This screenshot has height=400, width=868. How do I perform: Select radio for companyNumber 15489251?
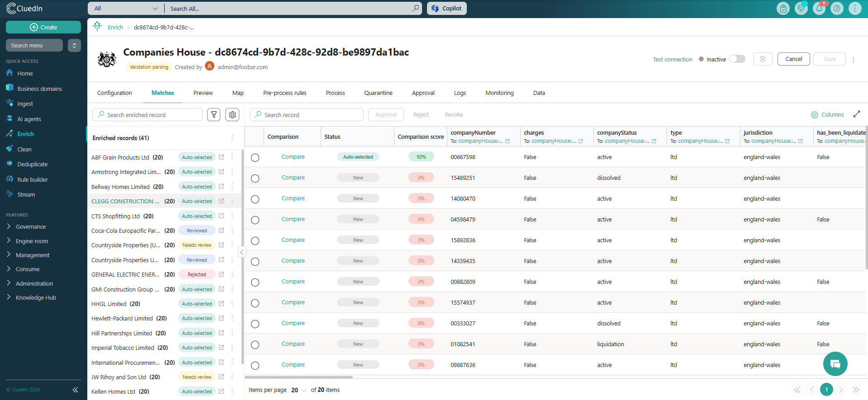pos(255,179)
